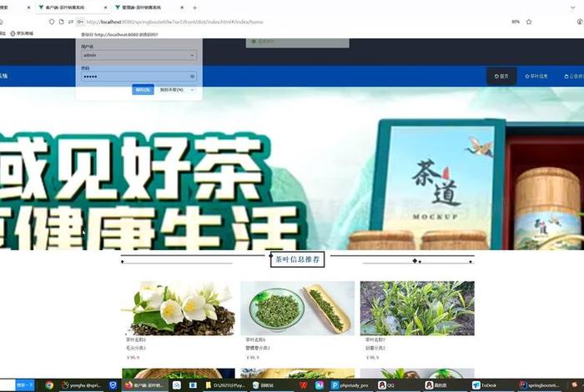Click the tea name under the jasmine card
Screen dimensions: 584x392
(x=136, y=339)
